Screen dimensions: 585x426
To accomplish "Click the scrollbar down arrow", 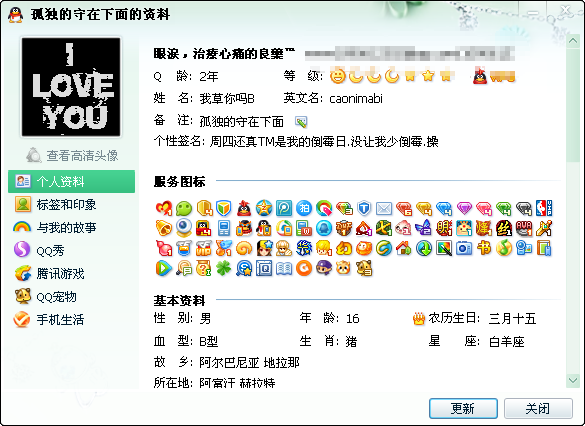I will click(x=573, y=380).
